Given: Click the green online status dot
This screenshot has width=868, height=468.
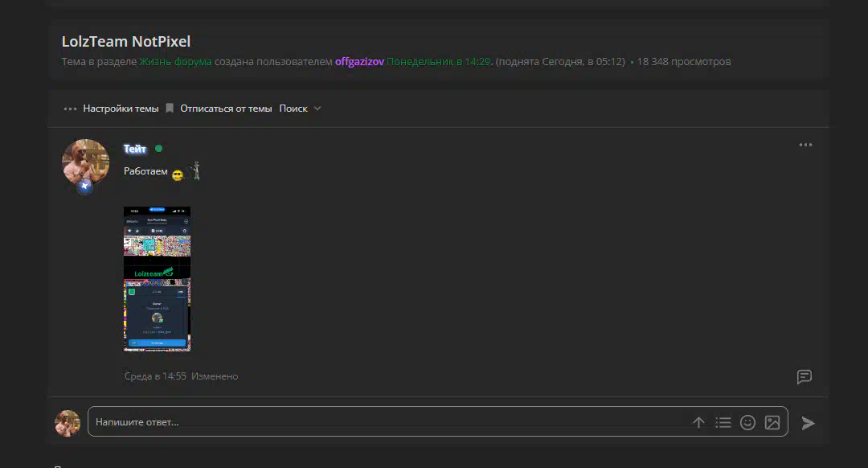Looking at the screenshot, I should coord(159,149).
